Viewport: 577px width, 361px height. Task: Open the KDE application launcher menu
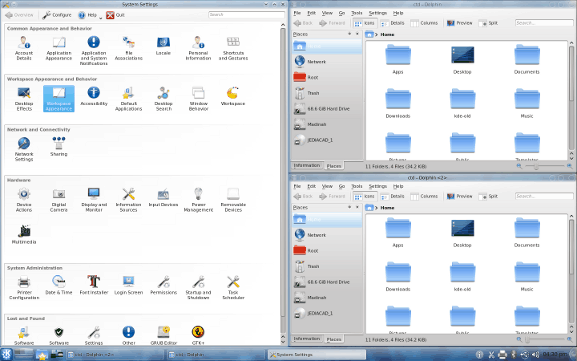point(7,354)
